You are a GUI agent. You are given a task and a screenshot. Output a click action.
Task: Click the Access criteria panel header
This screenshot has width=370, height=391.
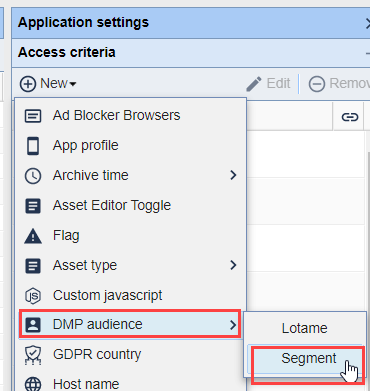coord(191,53)
